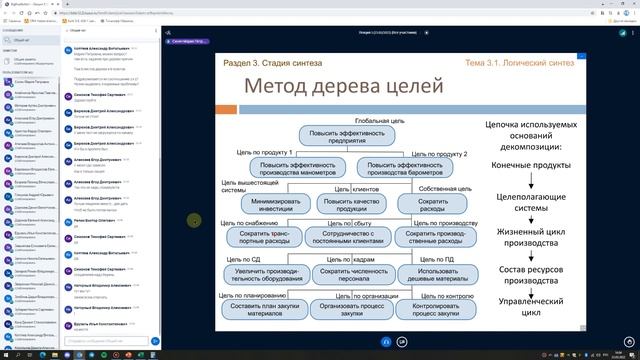Click the taskbar clock
The image size is (640, 360).
tap(619, 355)
